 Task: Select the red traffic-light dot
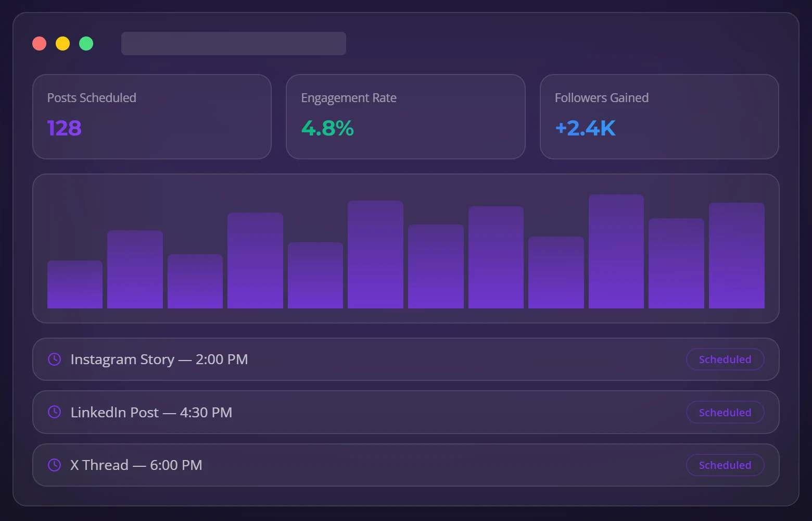point(39,43)
